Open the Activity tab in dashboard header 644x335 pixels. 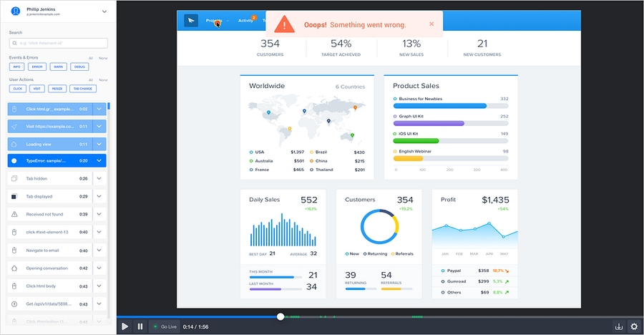(245, 21)
